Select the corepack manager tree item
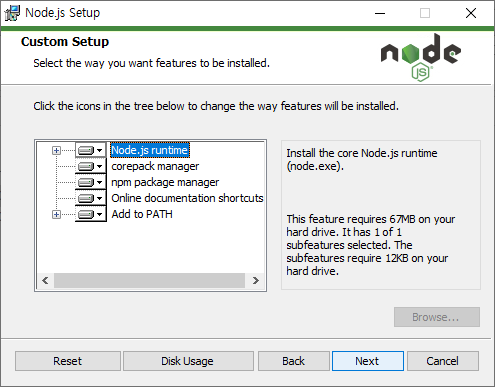 155,166
